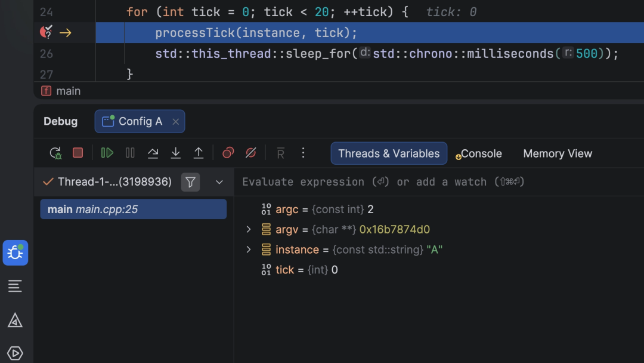Select the argc variable row
This screenshot has height=363, width=644.
(439, 209)
